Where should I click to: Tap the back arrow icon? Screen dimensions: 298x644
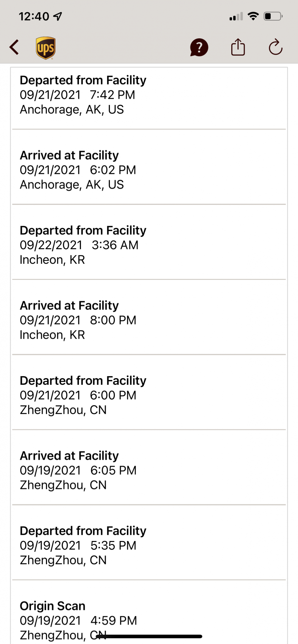tap(14, 47)
